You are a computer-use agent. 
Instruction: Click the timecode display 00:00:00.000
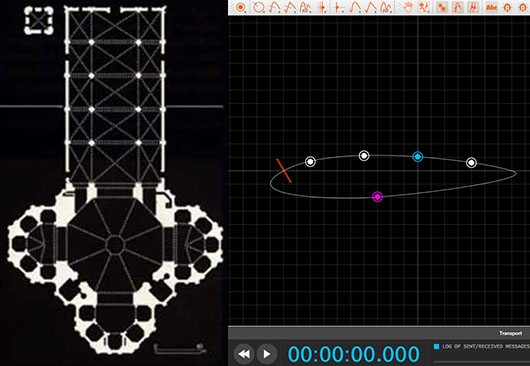pos(354,354)
